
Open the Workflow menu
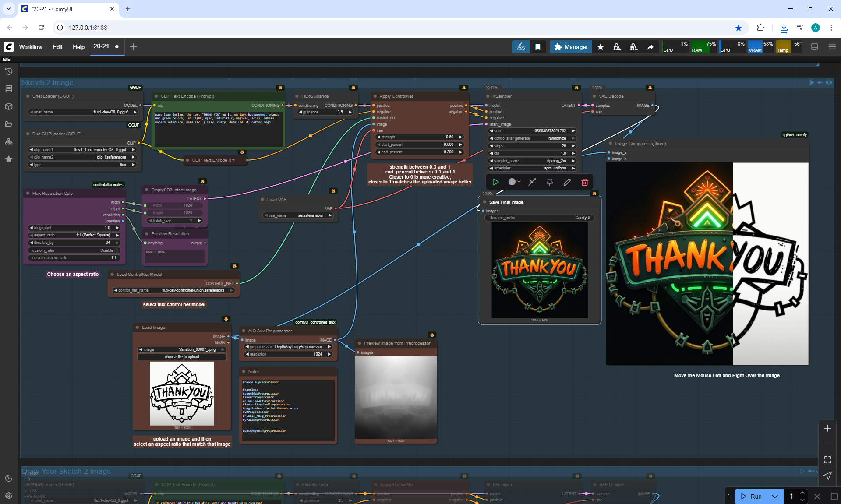pyautogui.click(x=31, y=47)
